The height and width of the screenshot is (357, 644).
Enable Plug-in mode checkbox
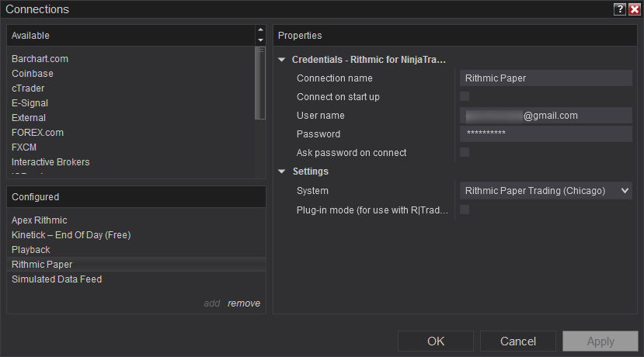pos(465,210)
